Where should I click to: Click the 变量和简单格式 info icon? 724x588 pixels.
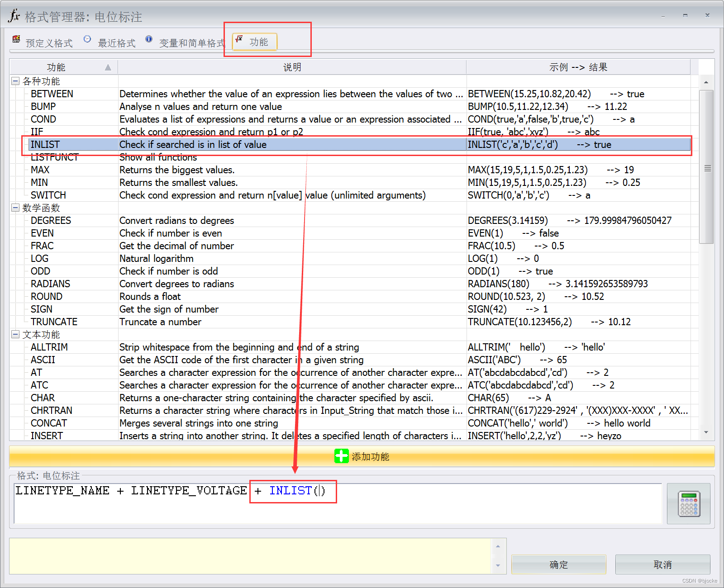[x=149, y=39]
